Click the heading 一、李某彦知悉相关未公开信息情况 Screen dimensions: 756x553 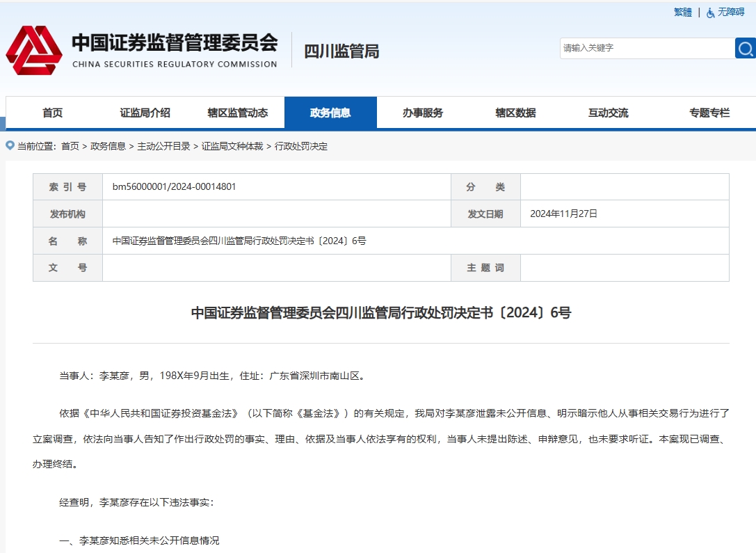(139, 540)
